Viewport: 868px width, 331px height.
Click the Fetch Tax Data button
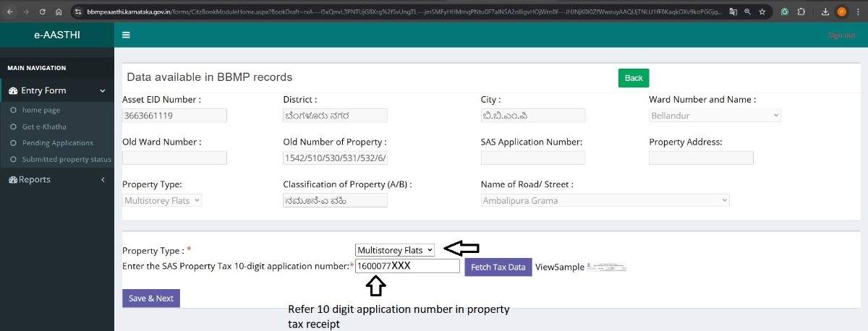tap(498, 267)
